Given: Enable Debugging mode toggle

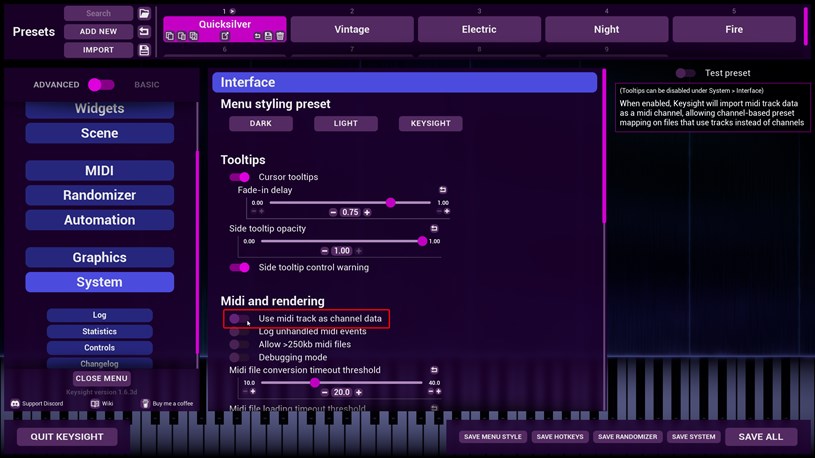Looking at the screenshot, I should (239, 358).
